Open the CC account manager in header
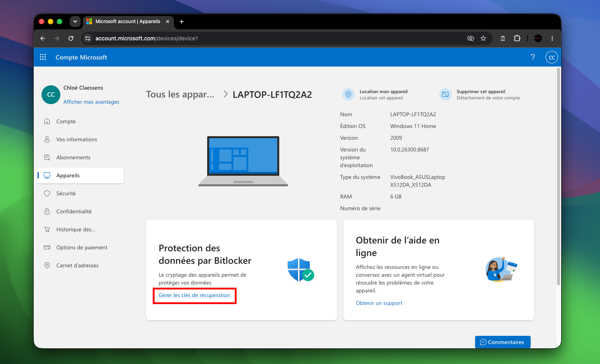Screen dimensions: 600x364 coord(551,57)
